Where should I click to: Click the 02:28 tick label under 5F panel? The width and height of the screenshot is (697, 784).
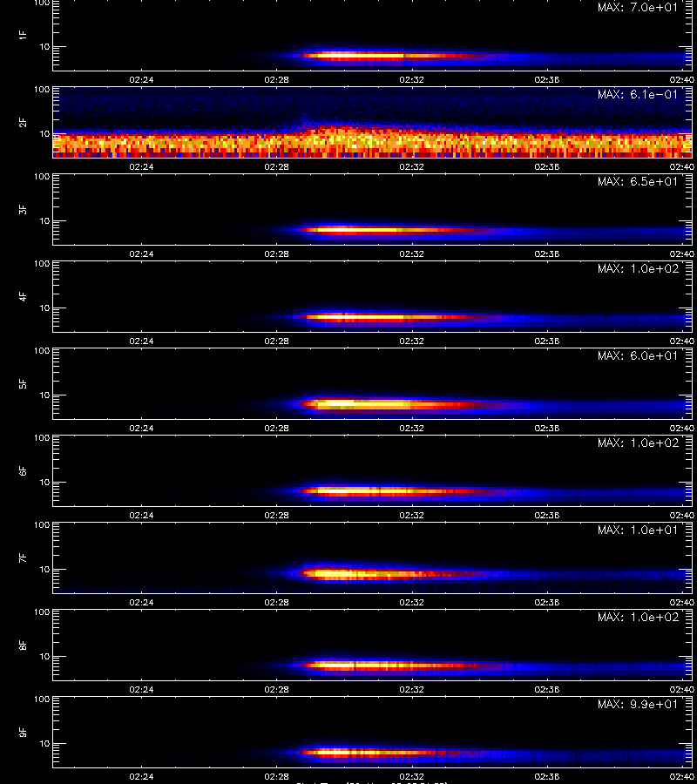click(276, 428)
